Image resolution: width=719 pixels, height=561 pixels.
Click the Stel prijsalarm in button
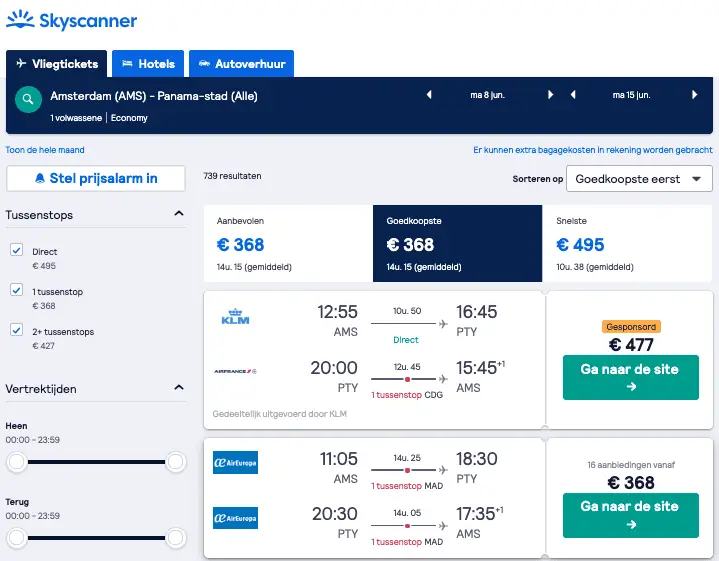96,178
